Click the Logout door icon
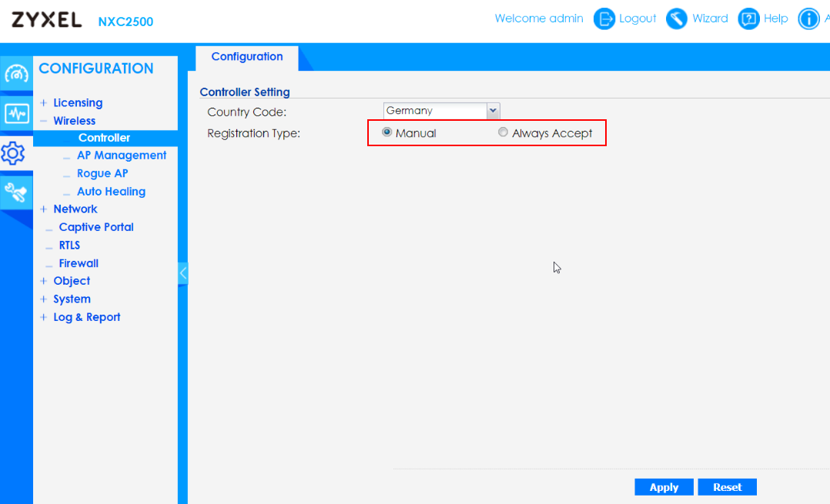Screen dimensions: 830x504 click(x=604, y=18)
